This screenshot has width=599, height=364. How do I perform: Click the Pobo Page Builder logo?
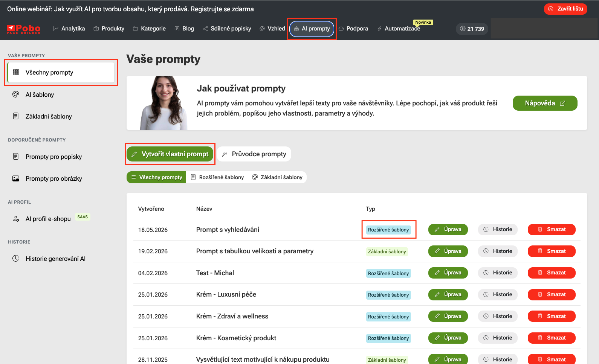(24, 29)
